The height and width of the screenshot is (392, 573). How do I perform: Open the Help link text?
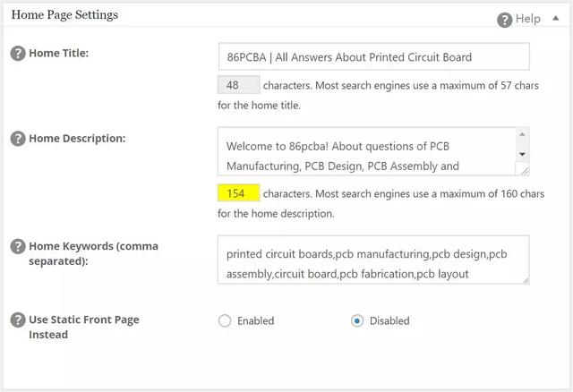coord(527,19)
